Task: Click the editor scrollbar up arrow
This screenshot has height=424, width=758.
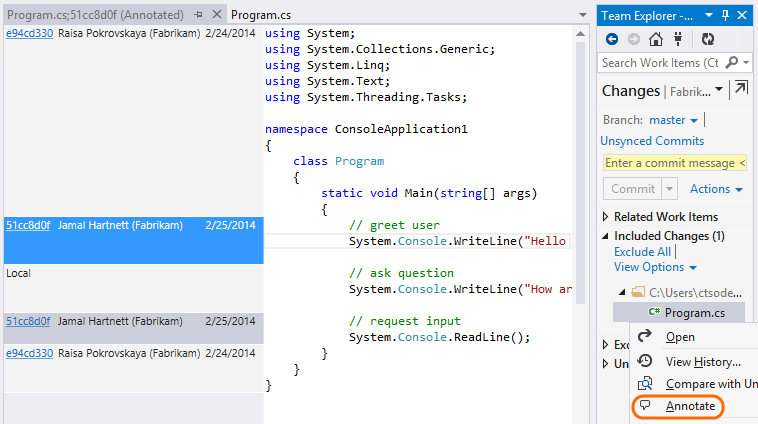Action: [x=581, y=34]
